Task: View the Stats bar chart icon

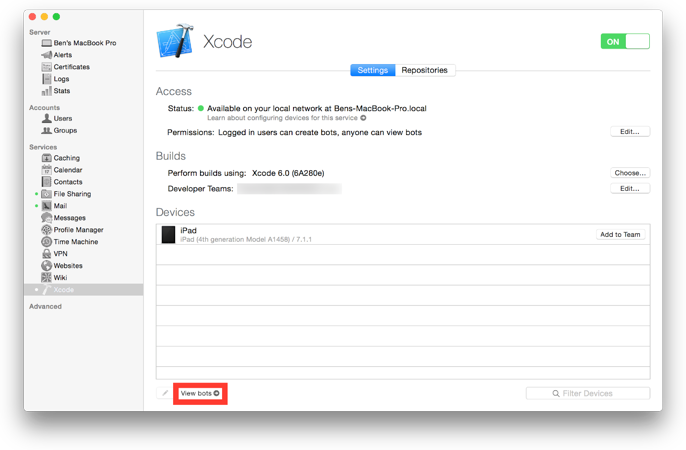Action: pos(46,91)
